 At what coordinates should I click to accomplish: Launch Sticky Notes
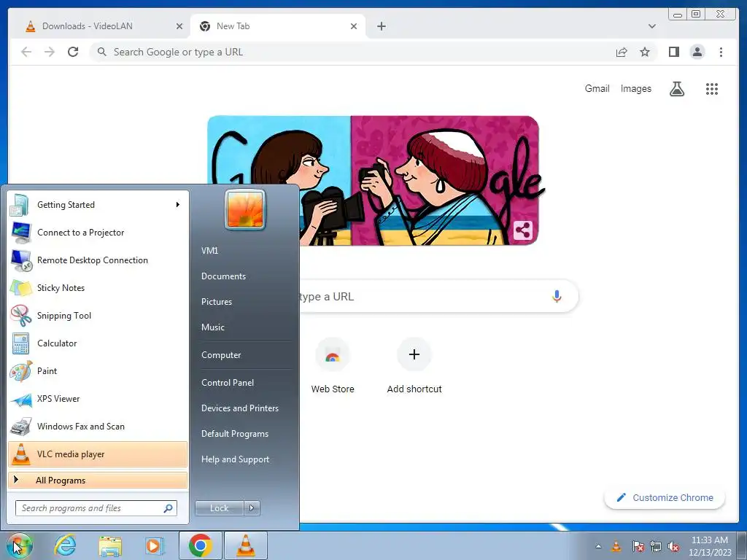click(98, 287)
